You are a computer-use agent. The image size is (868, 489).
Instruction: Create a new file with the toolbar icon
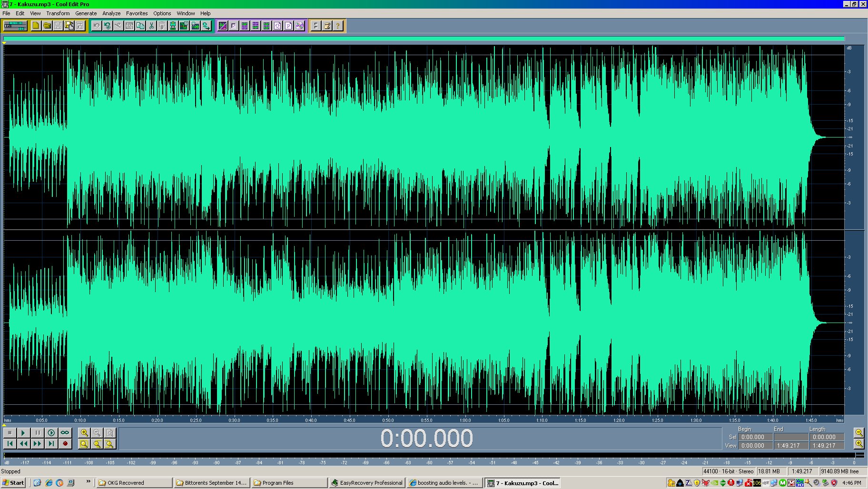[36, 26]
